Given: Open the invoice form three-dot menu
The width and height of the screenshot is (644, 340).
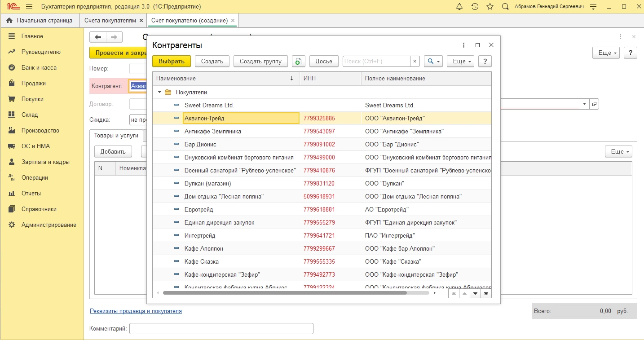Looking at the screenshot, I should point(620,37).
